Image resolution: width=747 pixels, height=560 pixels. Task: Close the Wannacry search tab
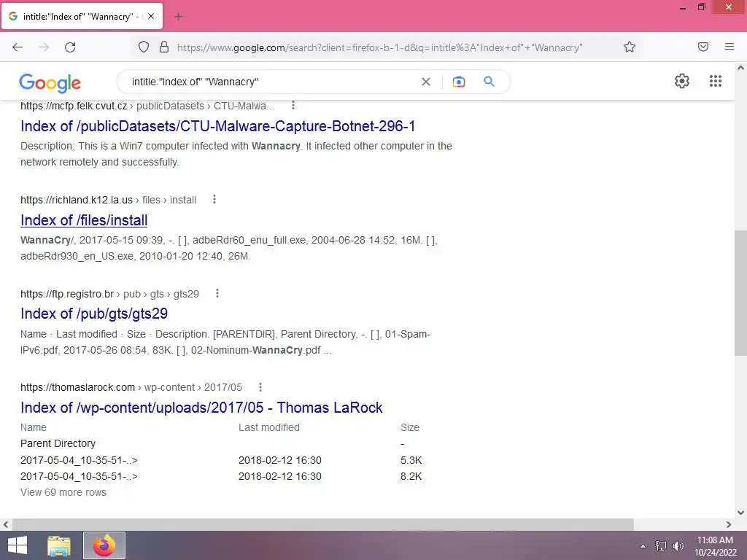151,16
